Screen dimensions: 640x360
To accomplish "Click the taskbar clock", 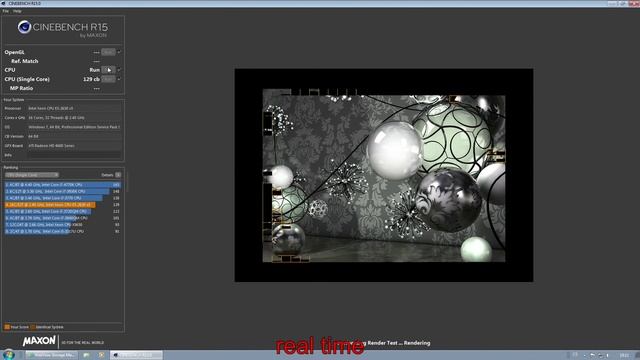I will pyautogui.click(x=624, y=356).
